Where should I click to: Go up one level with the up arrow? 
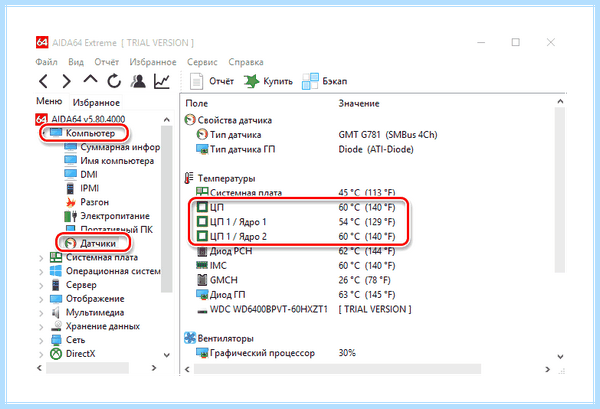point(90,79)
